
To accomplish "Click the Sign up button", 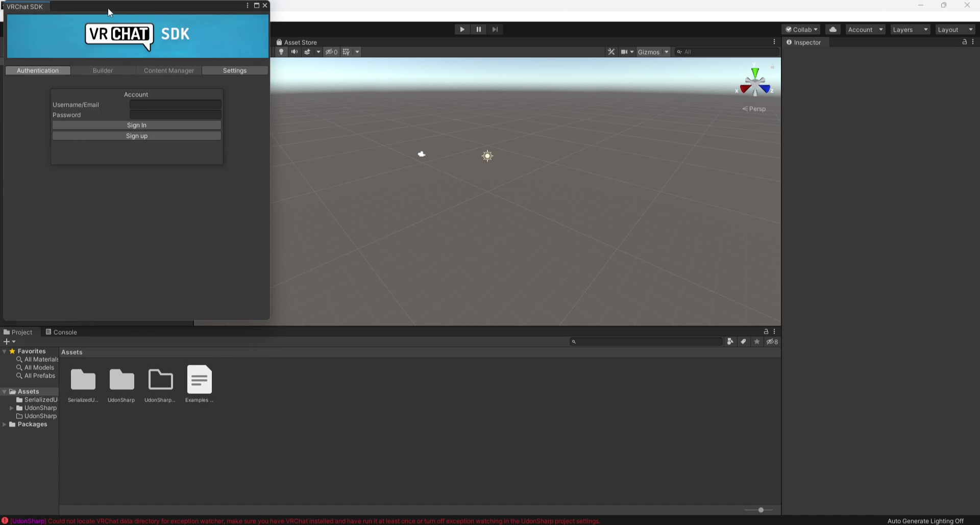I will pos(137,136).
